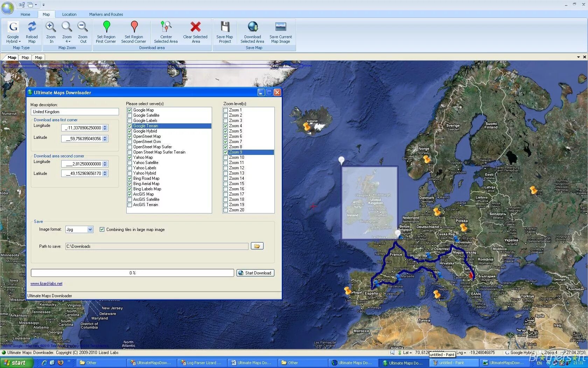Click the Zoom Out magnifier icon
The width and height of the screenshot is (588, 368).
click(83, 26)
